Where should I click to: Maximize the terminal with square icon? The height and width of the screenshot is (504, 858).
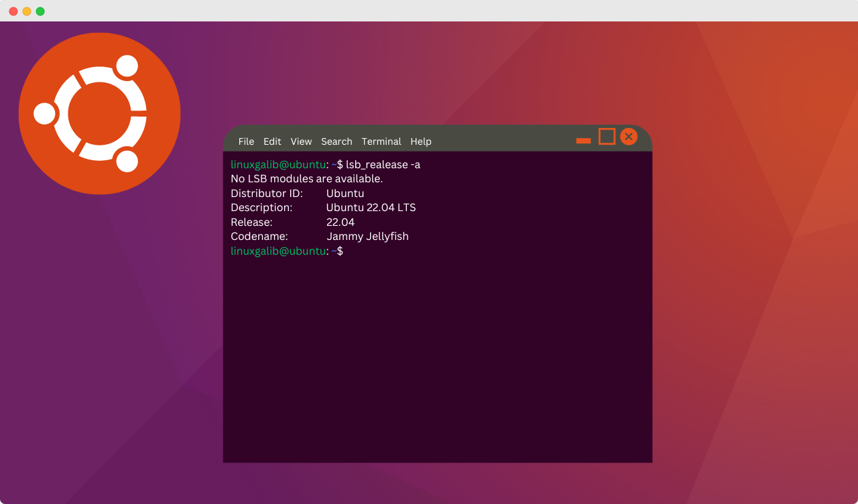point(607,137)
